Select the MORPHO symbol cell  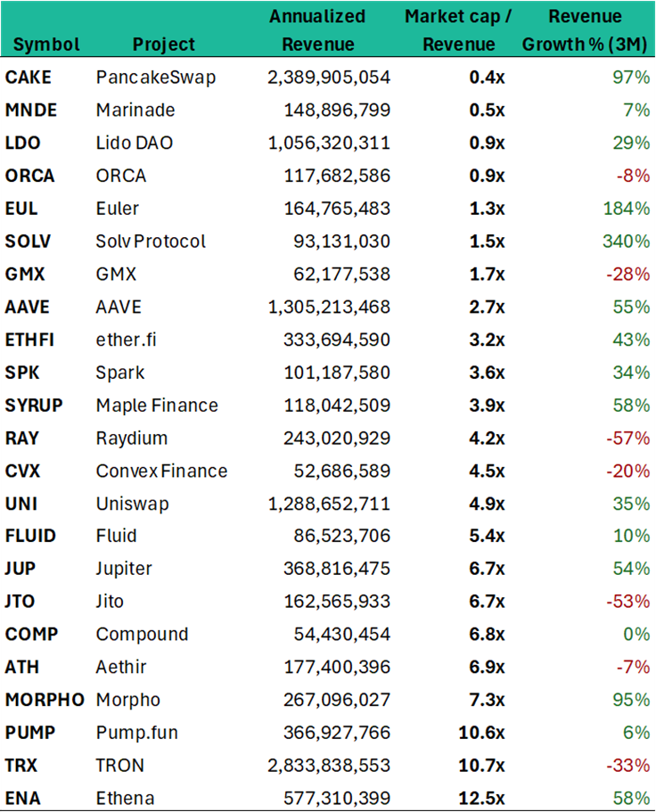click(x=45, y=700)
